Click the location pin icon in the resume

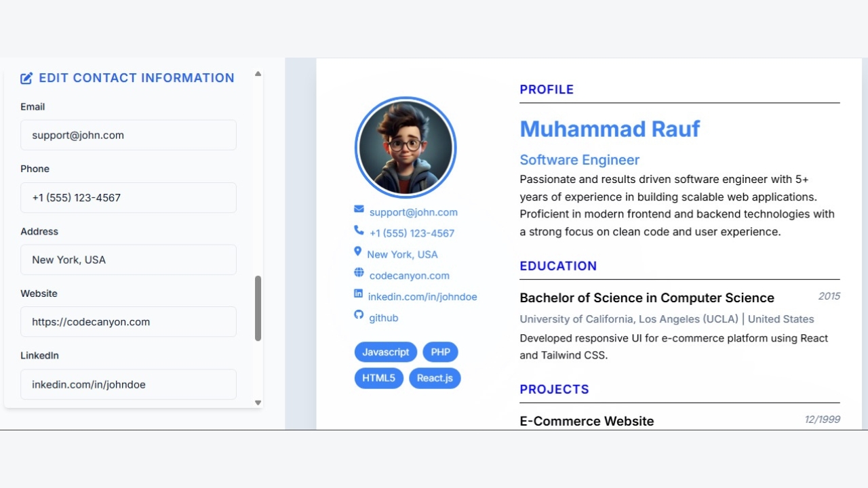pos(358,251)
